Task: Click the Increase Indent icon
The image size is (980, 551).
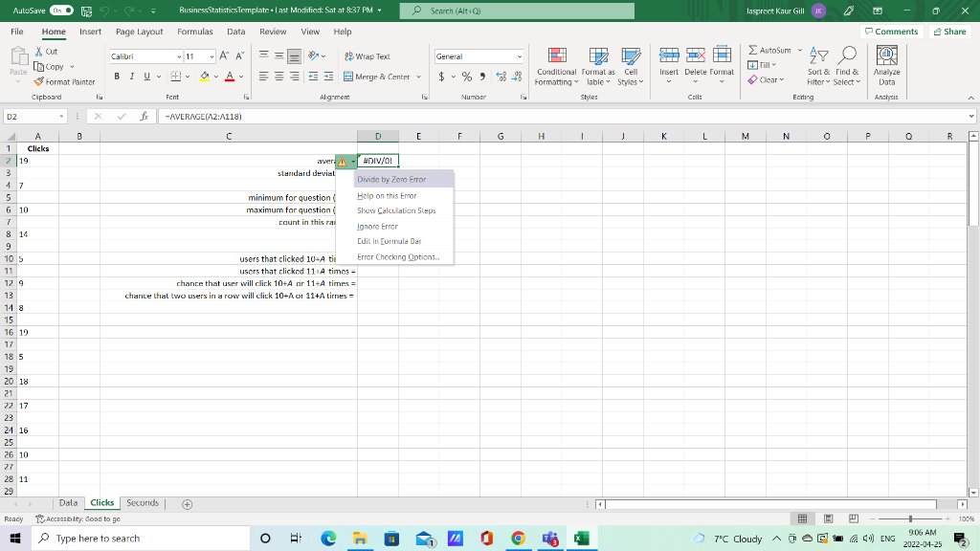Action: tap(329, 77)
